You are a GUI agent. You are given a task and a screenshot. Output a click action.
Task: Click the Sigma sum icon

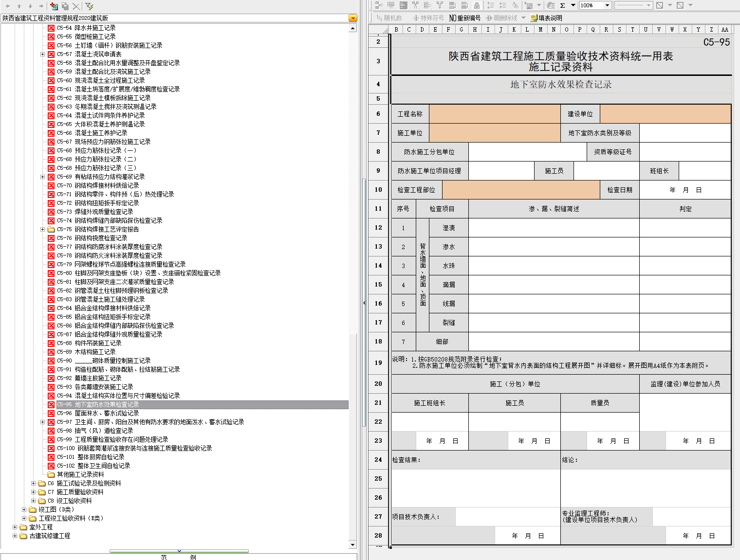point(562,5)
